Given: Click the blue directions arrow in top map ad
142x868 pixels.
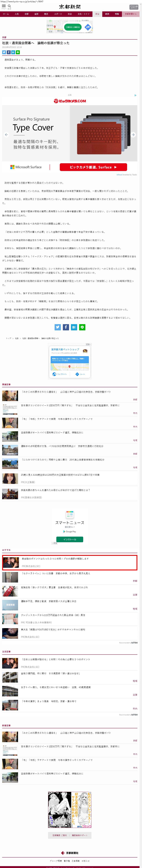Looking at the screenshot, I should 88,27.
